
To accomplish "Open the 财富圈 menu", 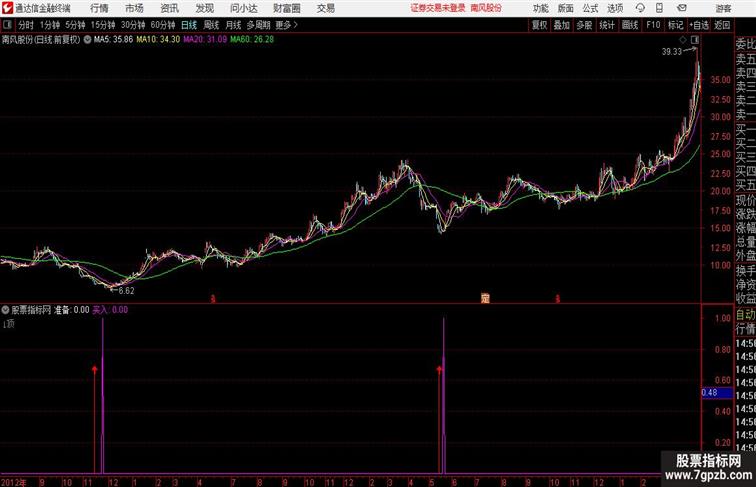I will 286,8.
